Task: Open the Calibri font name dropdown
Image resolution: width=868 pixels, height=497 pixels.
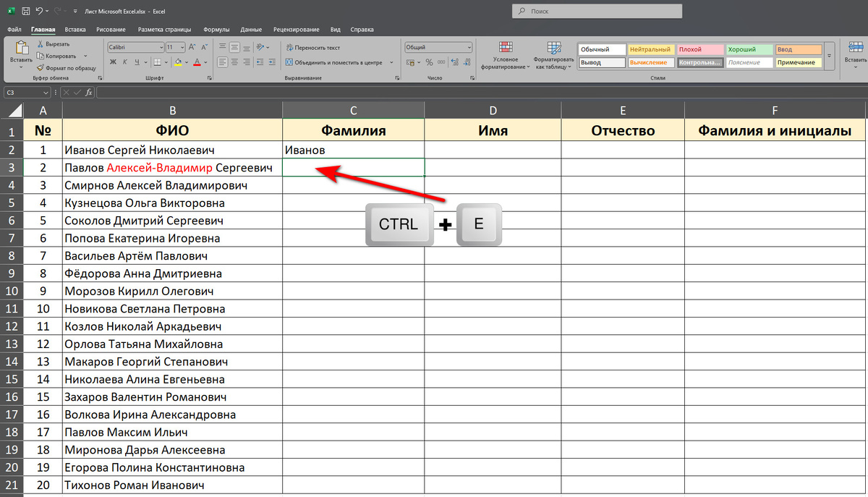Action: 161,47
